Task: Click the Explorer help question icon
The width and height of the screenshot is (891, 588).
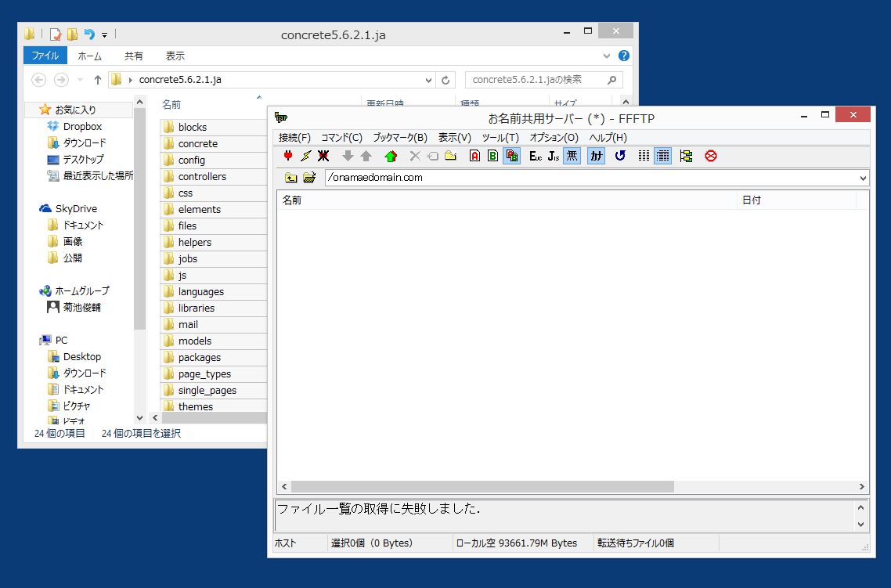Action: (x=624, y=55)
